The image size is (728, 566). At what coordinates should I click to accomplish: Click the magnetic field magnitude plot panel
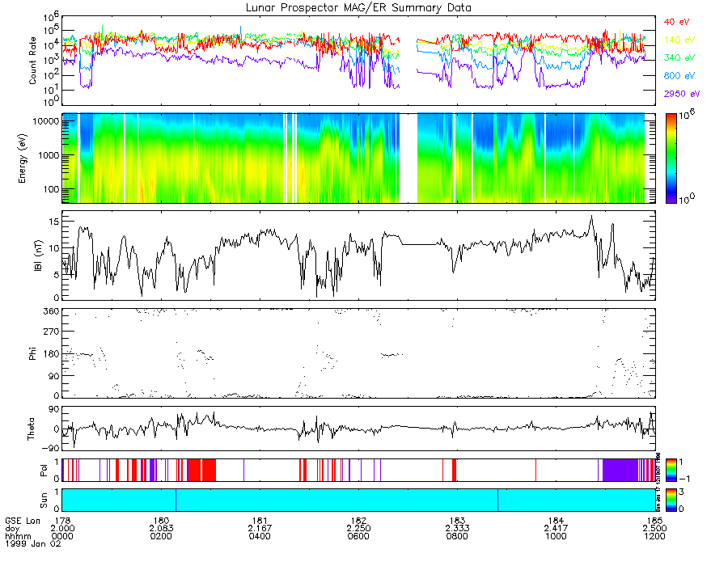coord(358,256)
